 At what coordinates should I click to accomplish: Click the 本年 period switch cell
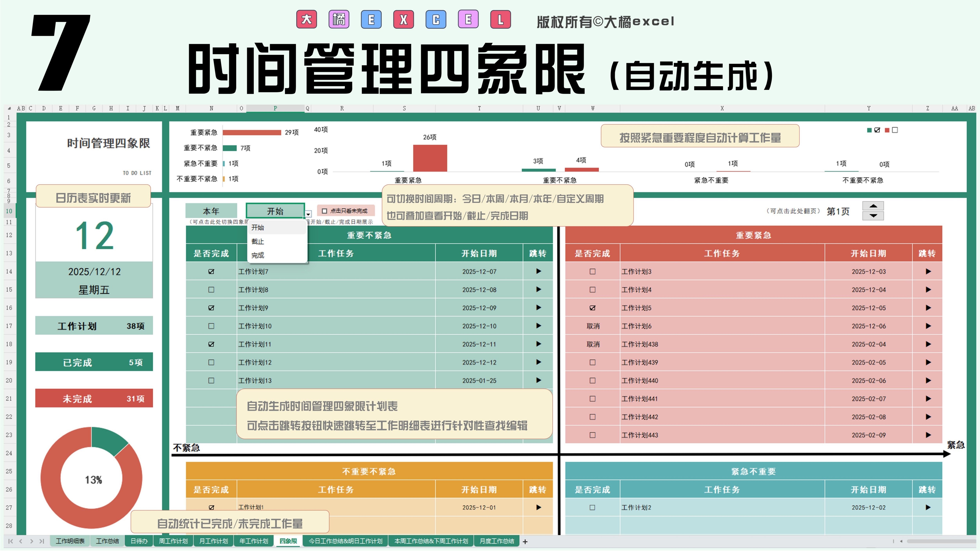click(211, 211)
